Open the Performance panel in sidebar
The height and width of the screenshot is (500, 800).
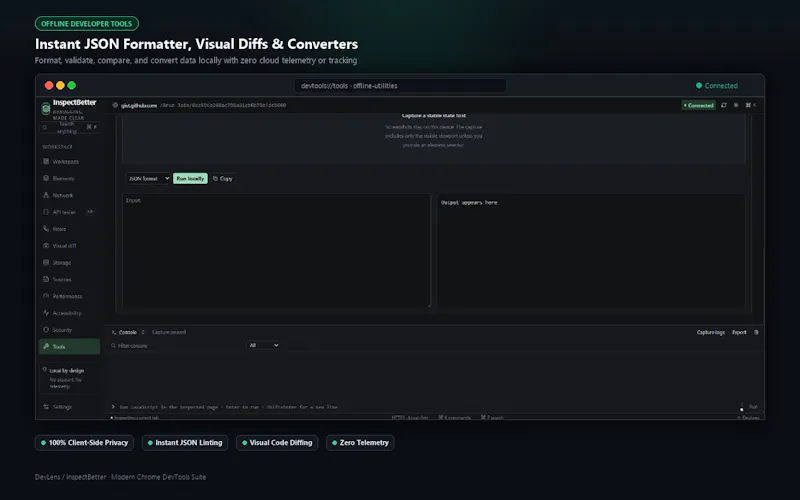click(69, 296)
